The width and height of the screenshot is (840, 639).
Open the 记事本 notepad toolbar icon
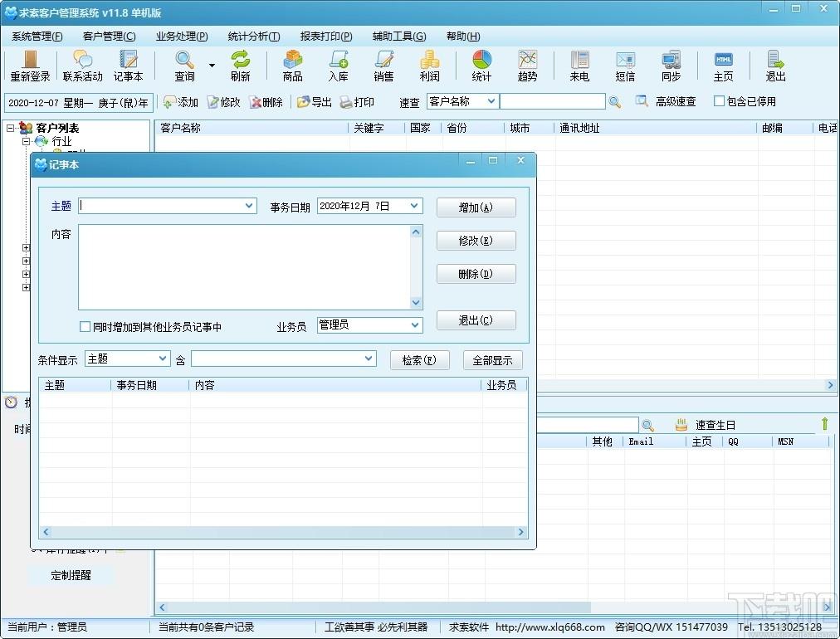[128, 66]
